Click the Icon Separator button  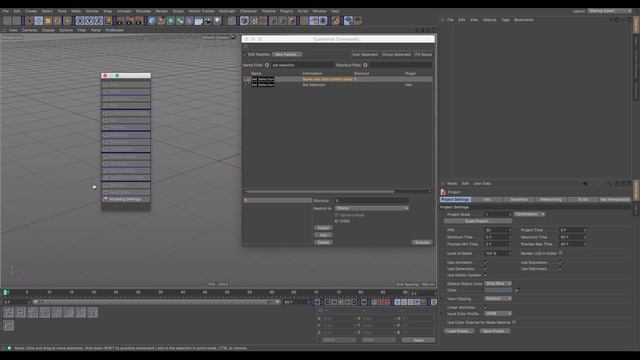365,54
